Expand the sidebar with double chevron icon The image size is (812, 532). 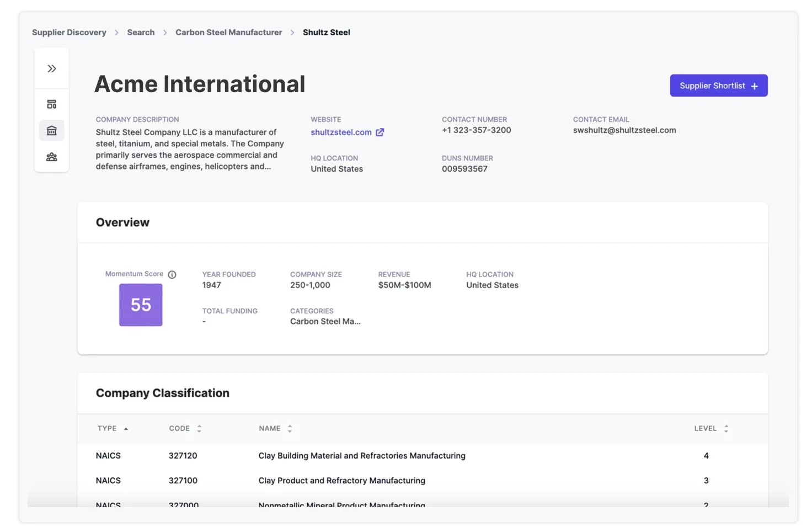click(x=52, y=68)
